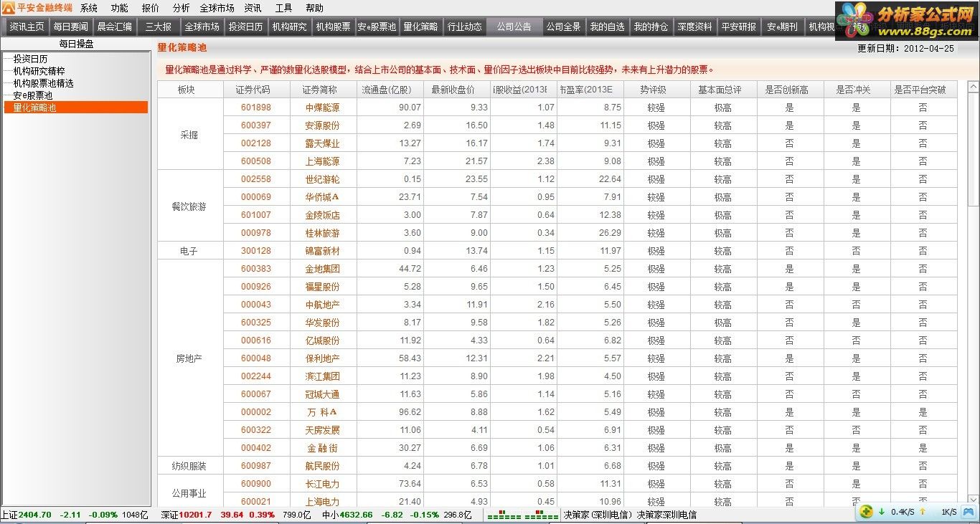The height and width of the screenshot is (524, 980).
Task: Switch to the 量化策略 tab
Action: point(420,27)
